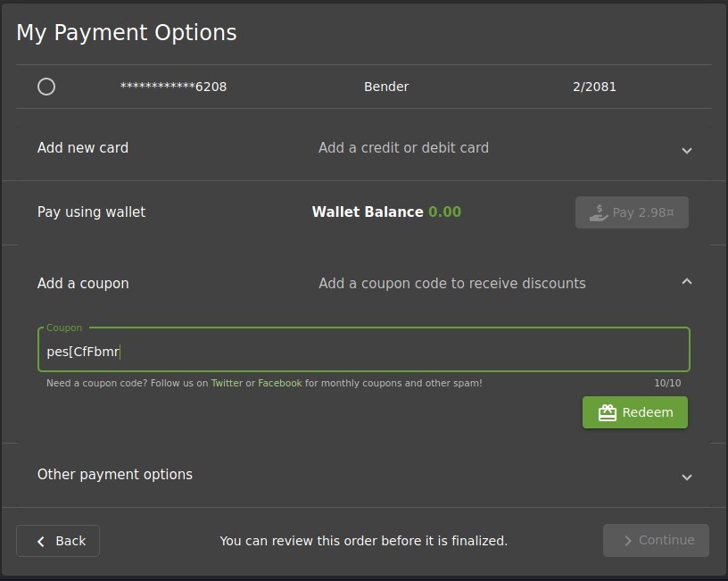Click the left chevron icon in the Back button
This screenshot has height=581, width=728.
coord(40,541)
